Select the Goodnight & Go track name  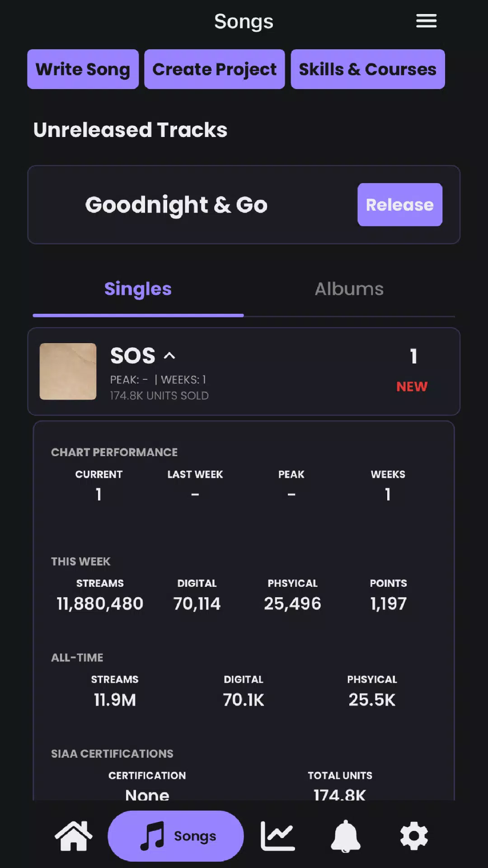pos(176,205)
